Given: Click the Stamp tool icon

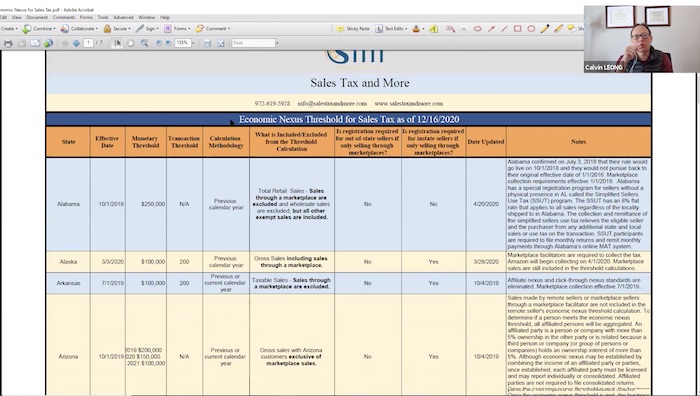Looking at the screenshot, I should 416,29.
